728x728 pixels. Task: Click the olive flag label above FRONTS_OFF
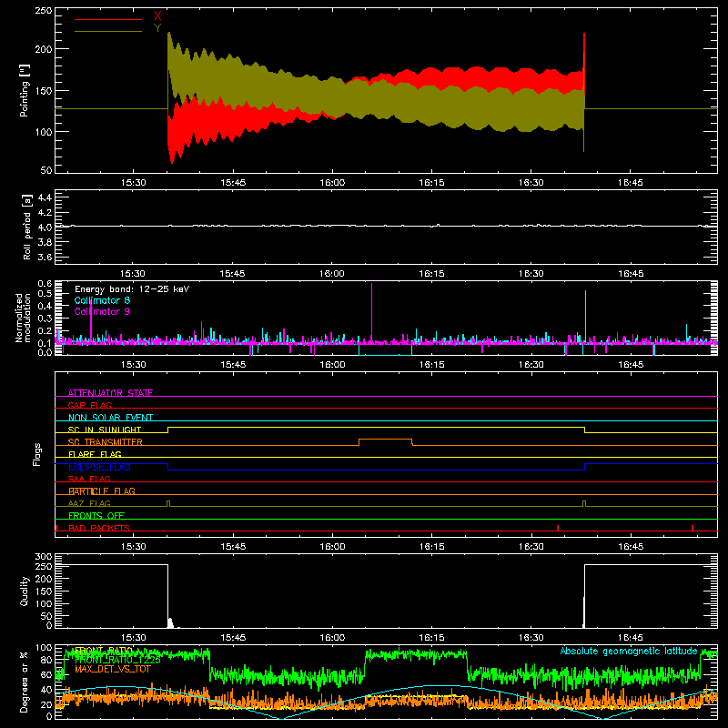click(x=89, y=503)
